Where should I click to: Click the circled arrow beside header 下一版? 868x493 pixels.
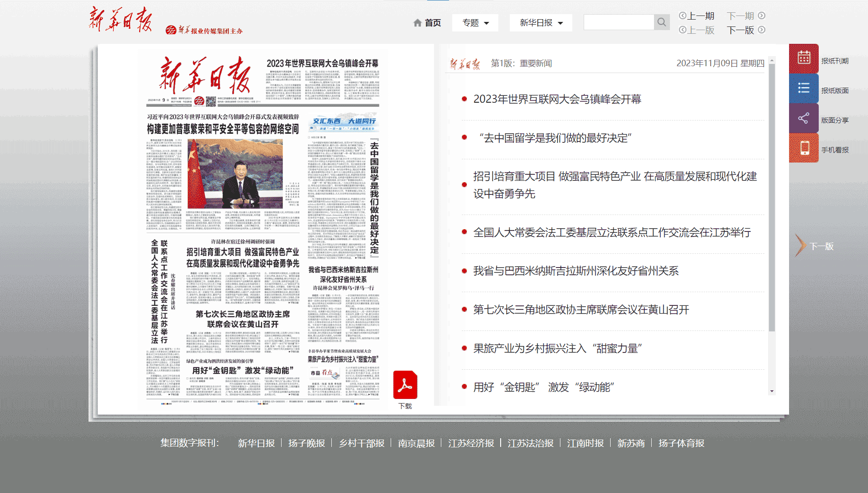click(762, 30)
